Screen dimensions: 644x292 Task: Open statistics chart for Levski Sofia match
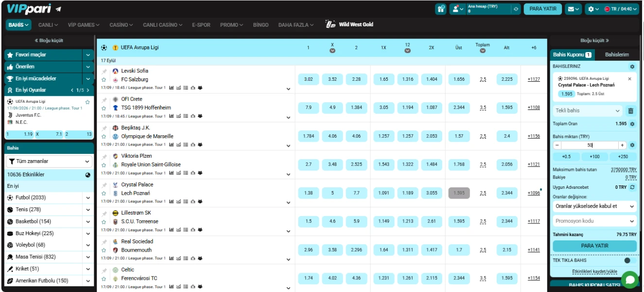(171, 88)
